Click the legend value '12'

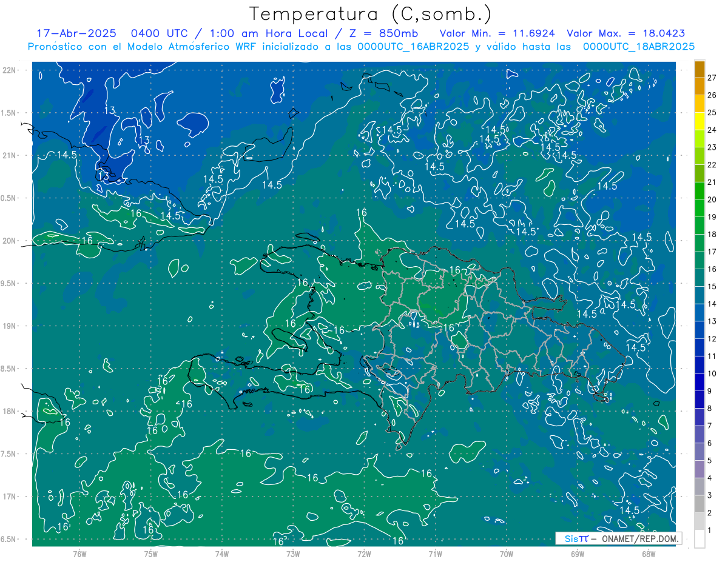[x=712, y=338]
